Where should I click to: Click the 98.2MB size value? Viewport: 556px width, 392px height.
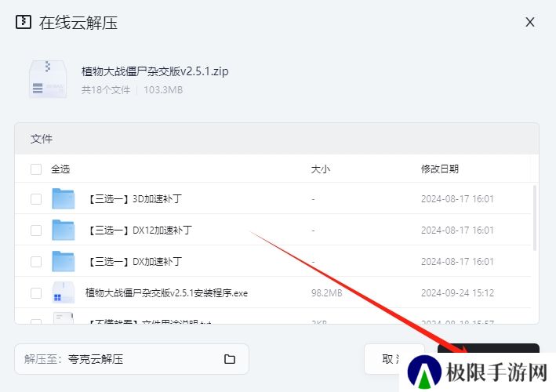326,293
